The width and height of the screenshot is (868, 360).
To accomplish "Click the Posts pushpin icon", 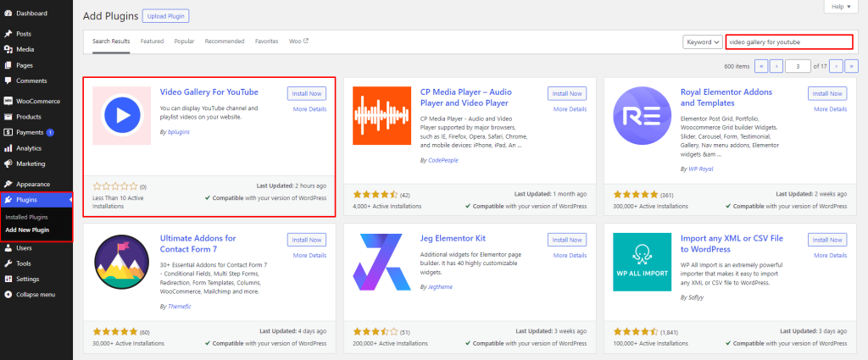I will pyautogui.click(x=8, y=34).
